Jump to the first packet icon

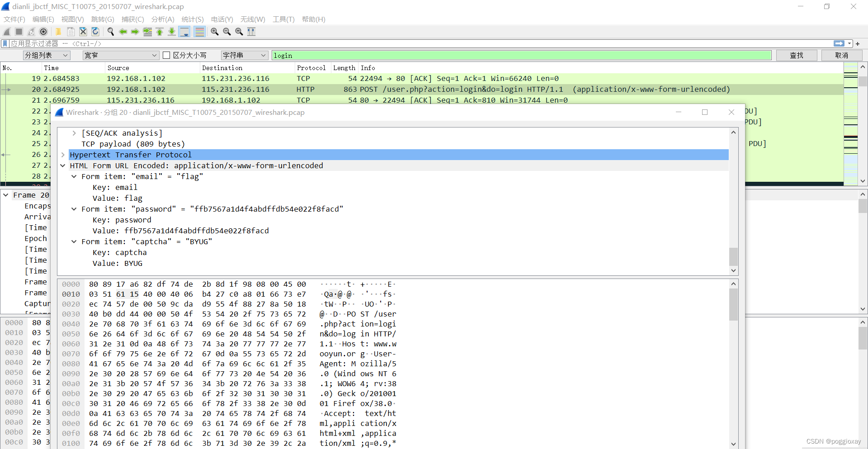160,32
